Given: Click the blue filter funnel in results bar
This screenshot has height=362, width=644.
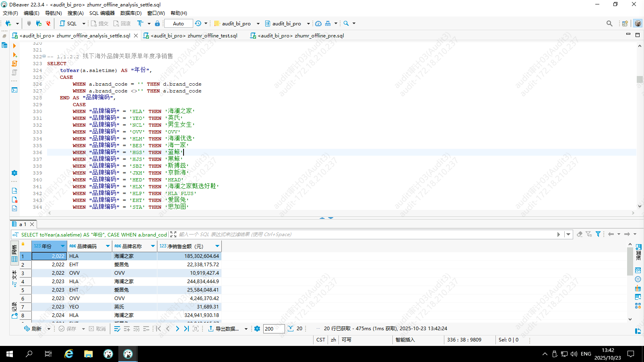Looking at the screenshot, I should [x=598, y=234].
